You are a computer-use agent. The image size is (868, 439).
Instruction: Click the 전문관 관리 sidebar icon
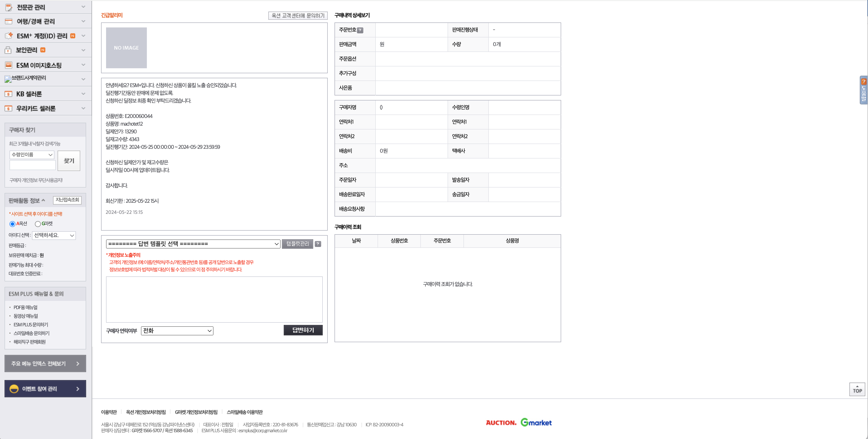(9, 7)
